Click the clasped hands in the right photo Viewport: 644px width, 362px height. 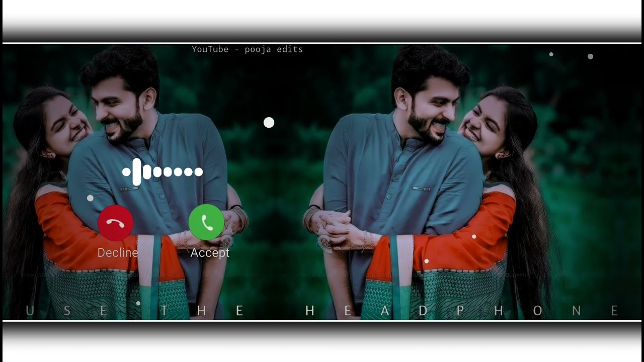click(333, 223)
